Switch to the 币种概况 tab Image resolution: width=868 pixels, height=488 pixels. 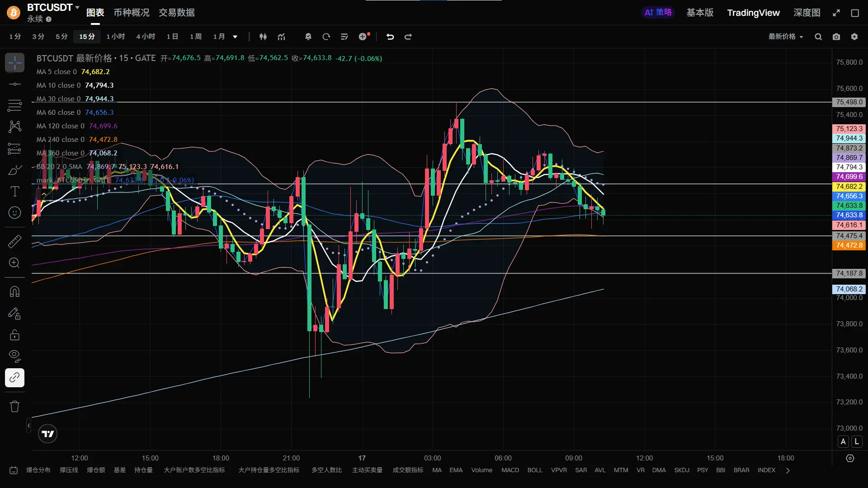tap(131, 13)
